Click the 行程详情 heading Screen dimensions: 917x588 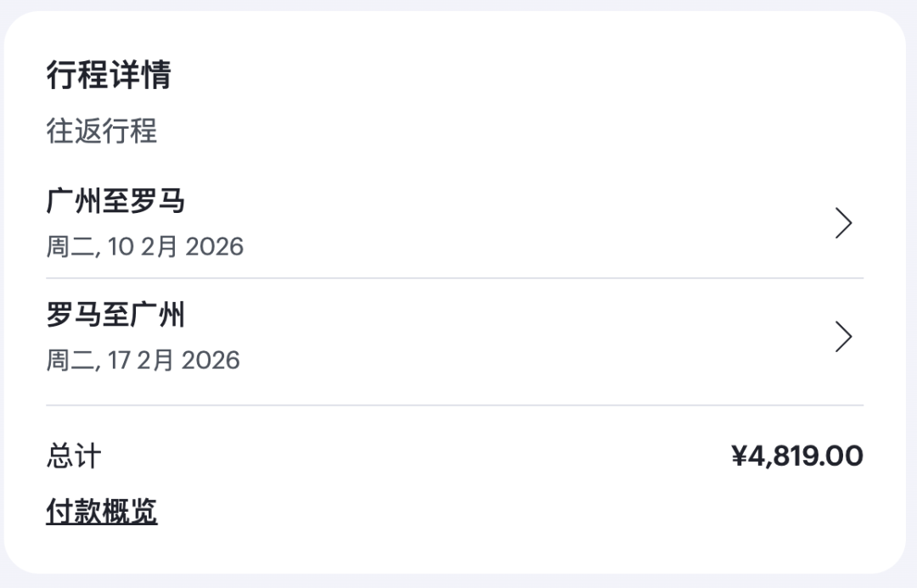(x=109, y=76)
